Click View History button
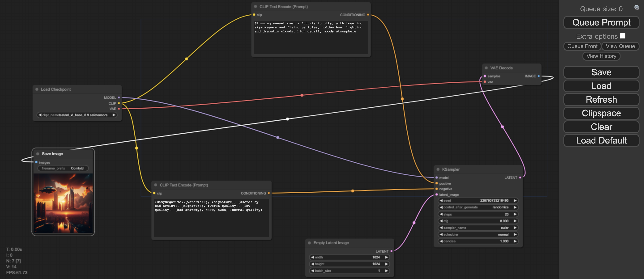The height and width of the screenshot is (279, 644). 601,56
